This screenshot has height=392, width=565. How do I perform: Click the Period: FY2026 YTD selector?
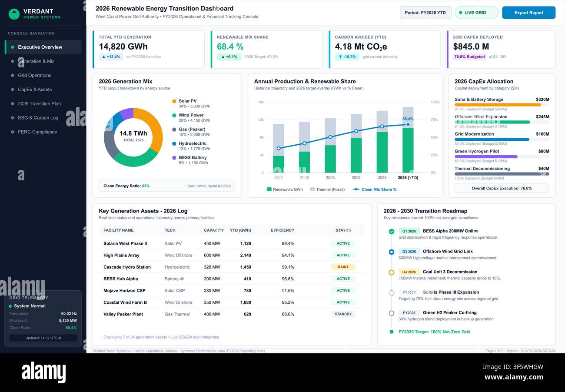425,13
